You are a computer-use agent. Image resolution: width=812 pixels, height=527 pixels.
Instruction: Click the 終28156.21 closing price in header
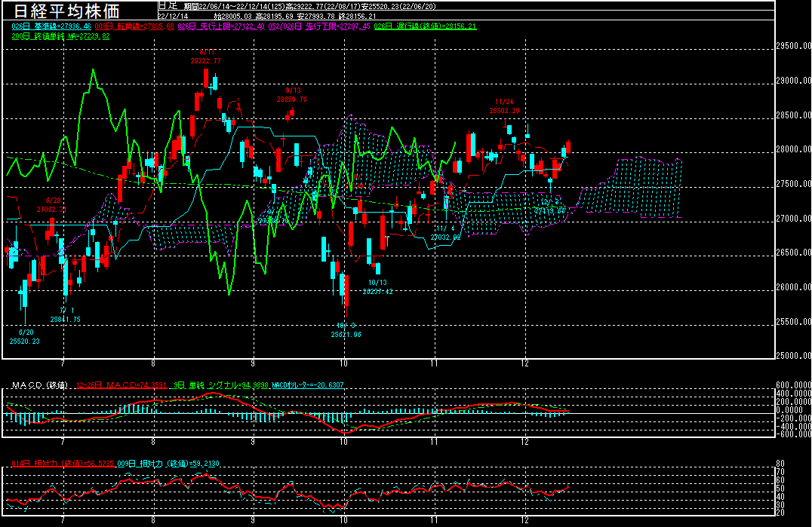[x=357, y=16]
